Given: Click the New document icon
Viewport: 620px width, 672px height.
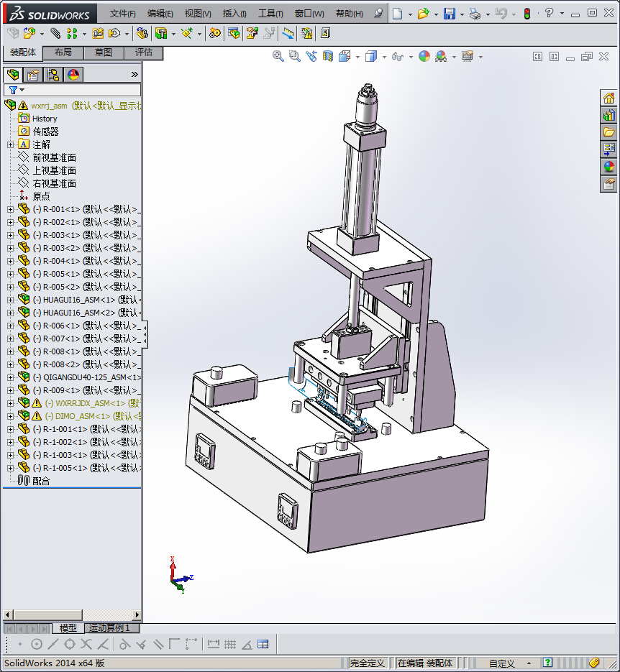Looking at the screenshot, I should [x=398, y=14].
